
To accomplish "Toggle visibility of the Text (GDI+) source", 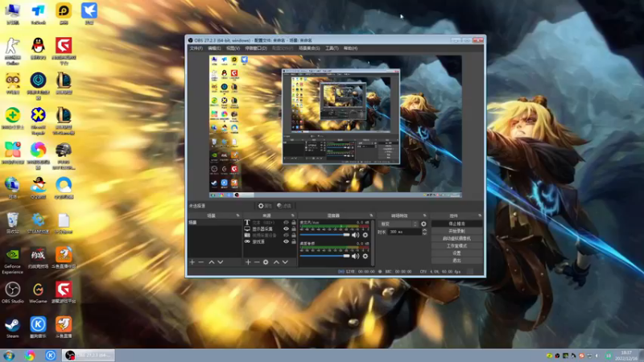I will [x=287, y=223].
